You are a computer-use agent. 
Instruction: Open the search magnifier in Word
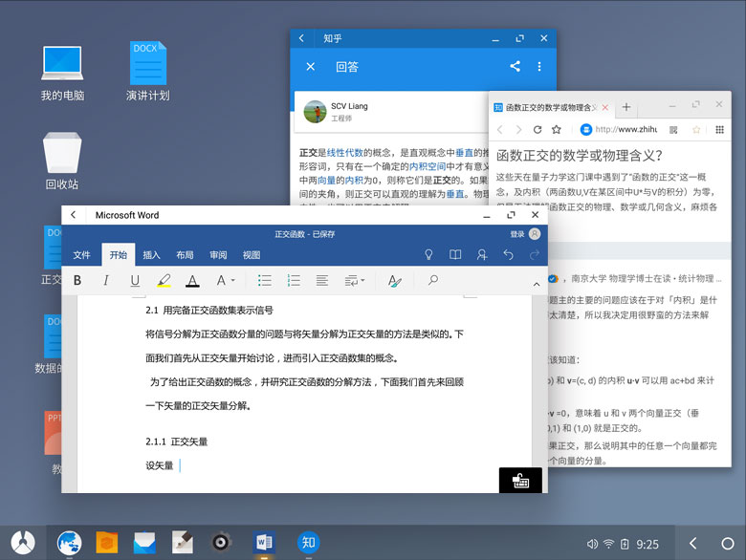pyautogui.click(x=432, y=281)
